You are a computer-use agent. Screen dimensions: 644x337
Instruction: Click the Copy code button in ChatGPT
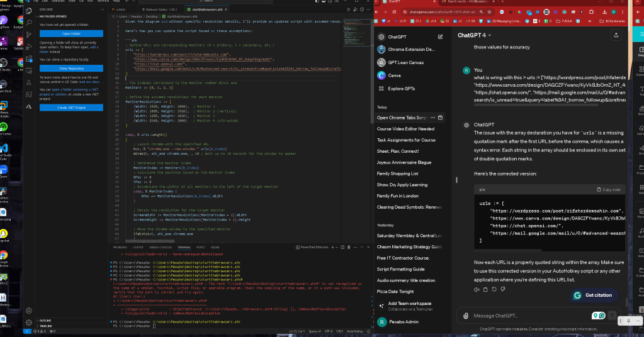click(608, 190)
